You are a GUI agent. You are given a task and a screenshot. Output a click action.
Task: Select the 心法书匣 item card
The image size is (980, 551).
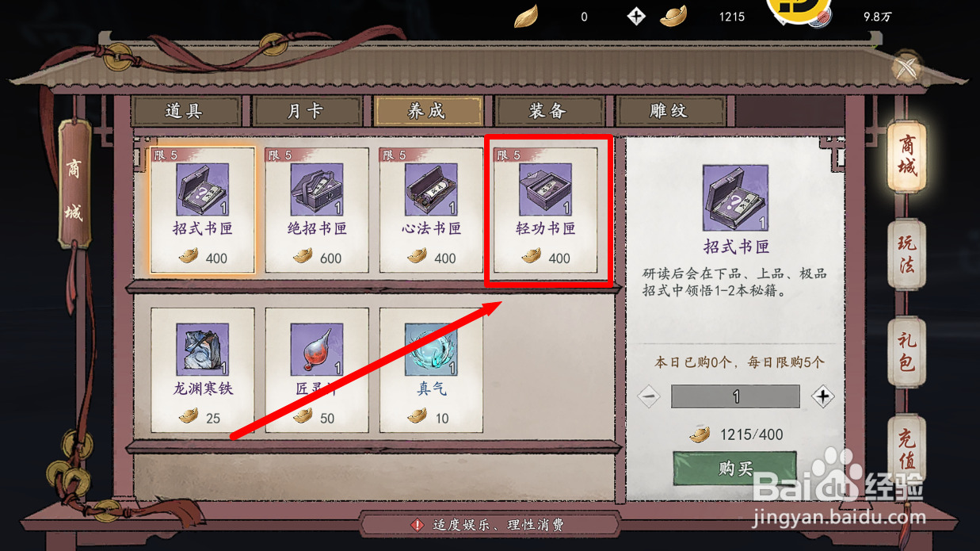click(431, 210)
